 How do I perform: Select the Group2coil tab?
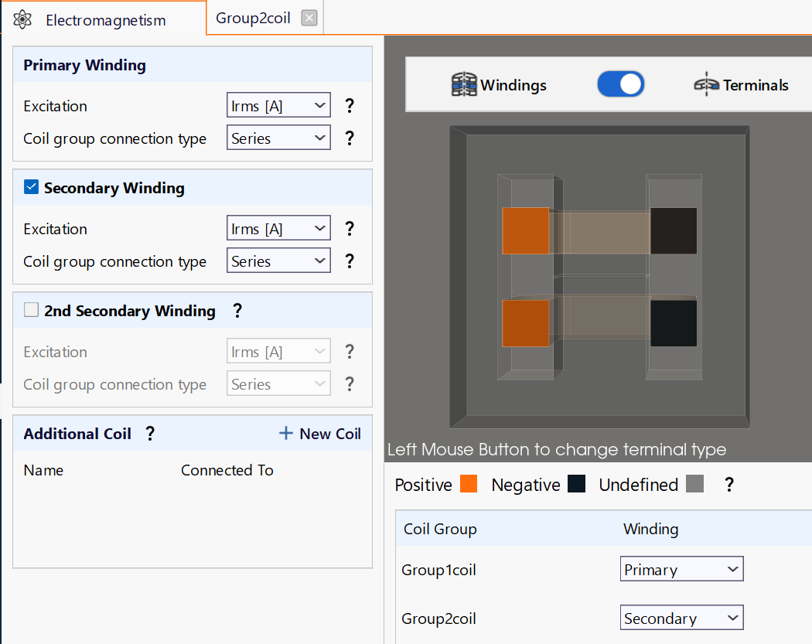[x=253, y=18]
